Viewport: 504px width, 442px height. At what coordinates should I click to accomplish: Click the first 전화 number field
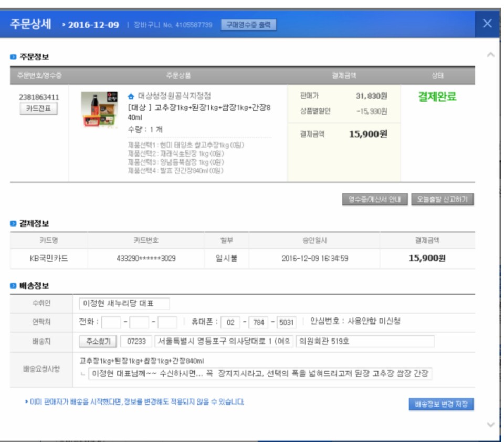coord(111,322)
